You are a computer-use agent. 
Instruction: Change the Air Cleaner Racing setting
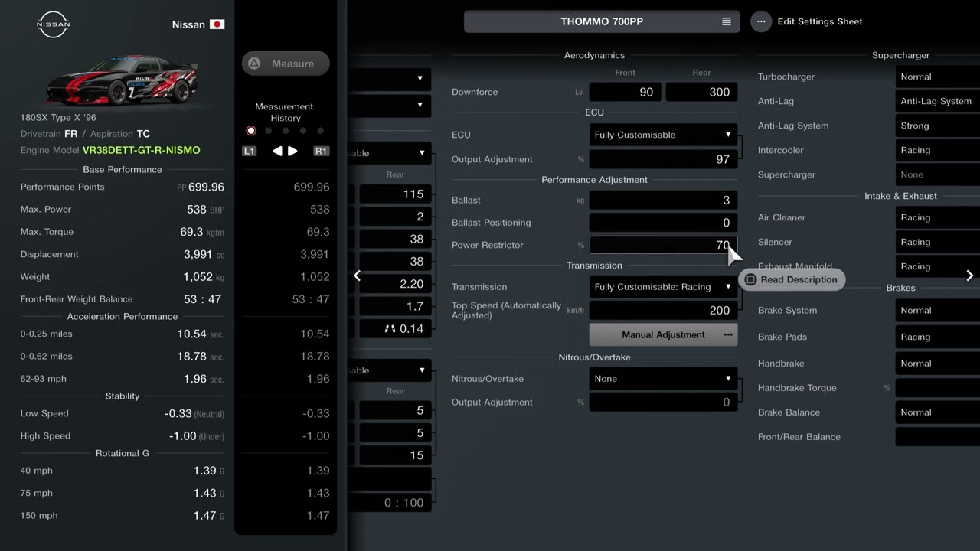pyautogui.click(x=937, y=217)
